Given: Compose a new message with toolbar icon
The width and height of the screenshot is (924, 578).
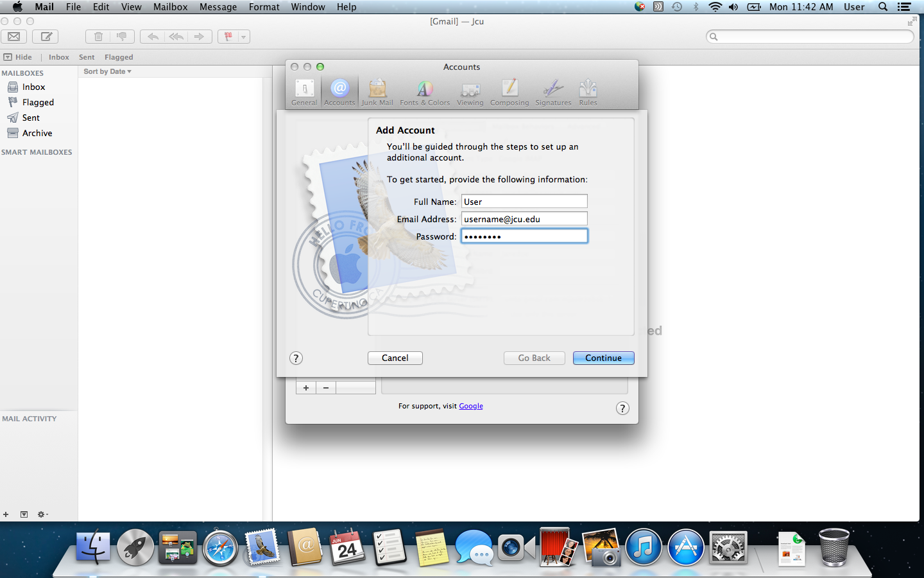Looking at the screenshot, I should (46, 37).
